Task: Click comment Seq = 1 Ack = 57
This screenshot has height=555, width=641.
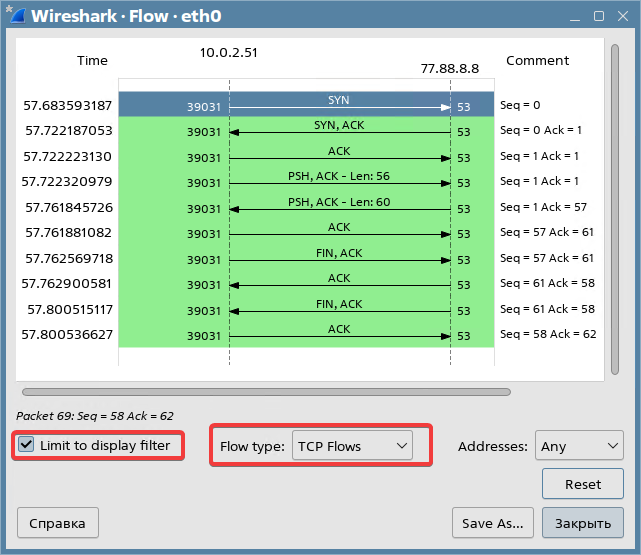Action: point(543,207)
